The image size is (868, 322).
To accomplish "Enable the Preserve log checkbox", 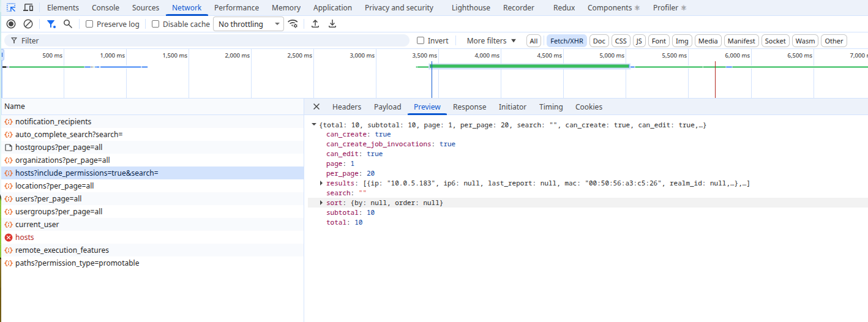I will [x=90, y=24].
